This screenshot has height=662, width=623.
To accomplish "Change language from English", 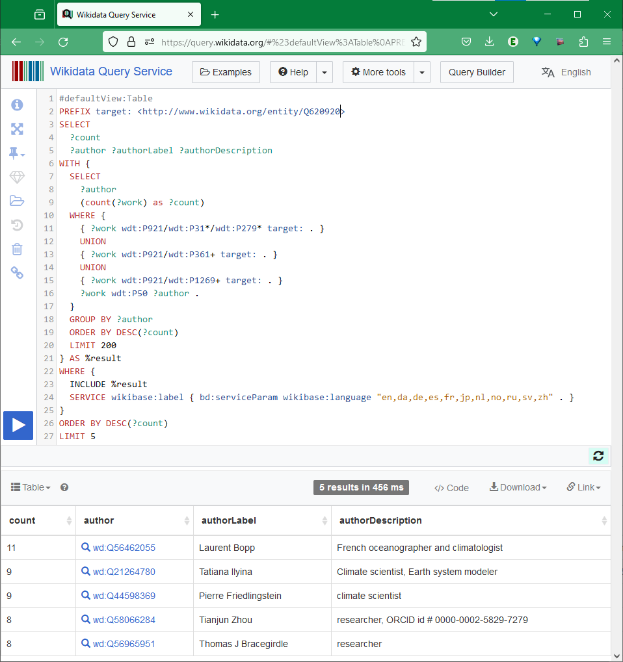I will [x=566, y=72].
